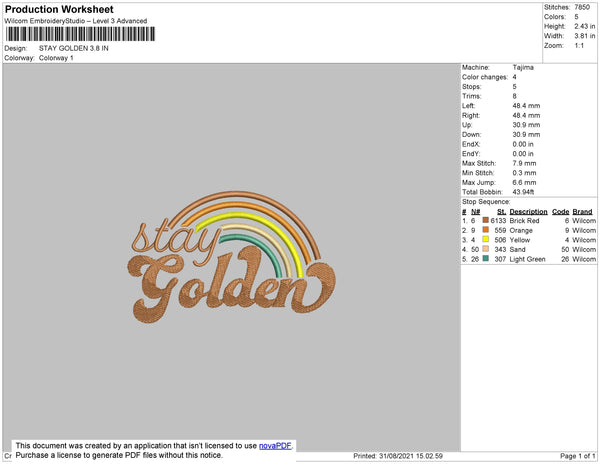
Task: Click the 'Page 1 of 1' footer text
Action: [578, 456]
